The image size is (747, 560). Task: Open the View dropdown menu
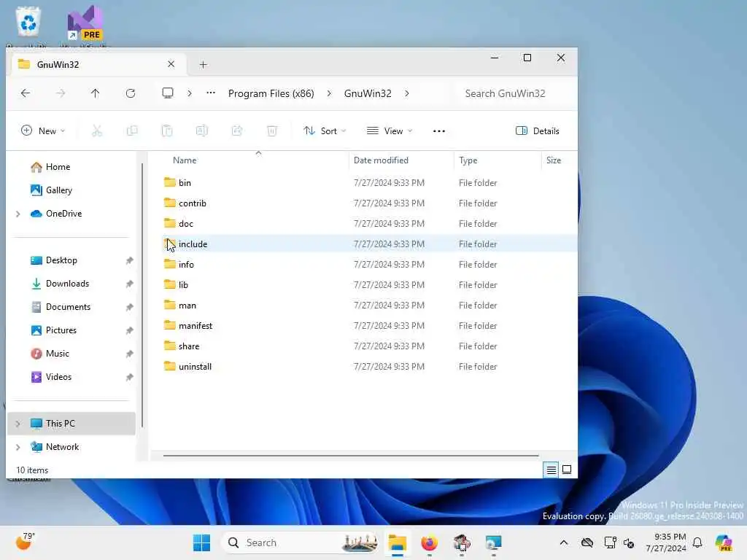[x=390, y=131]
